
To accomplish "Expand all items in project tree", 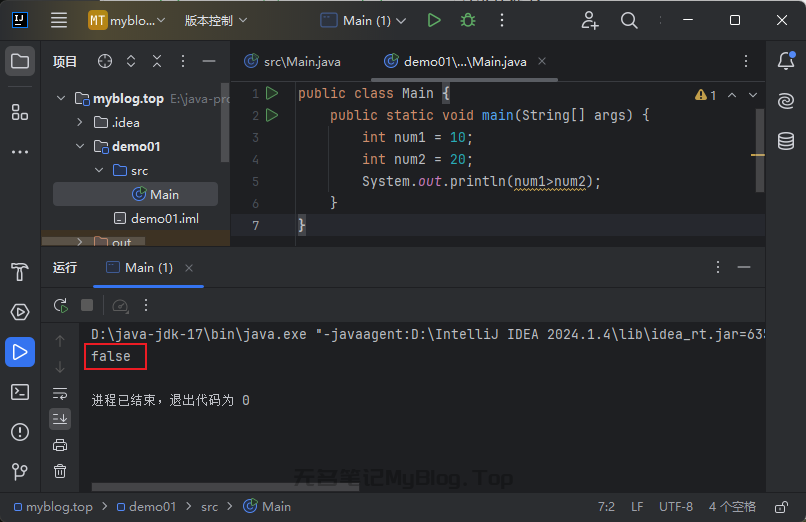I will click(x=131, y=61).
